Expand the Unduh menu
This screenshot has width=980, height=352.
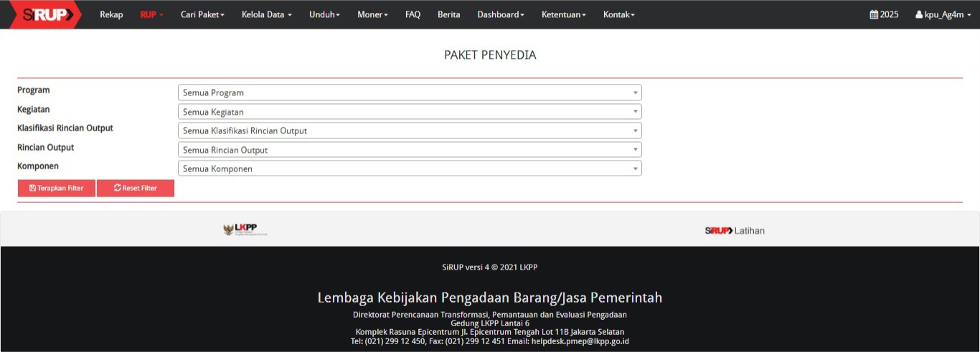324,14
